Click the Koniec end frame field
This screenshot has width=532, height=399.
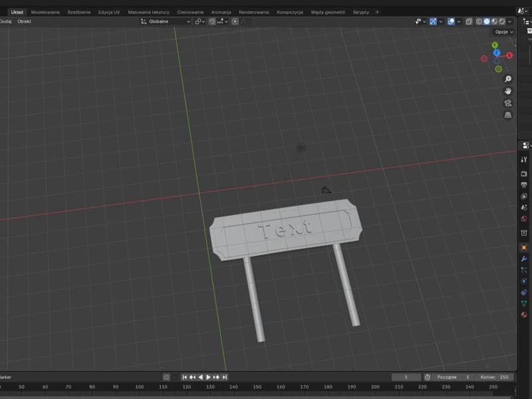(x=495, y=377)
